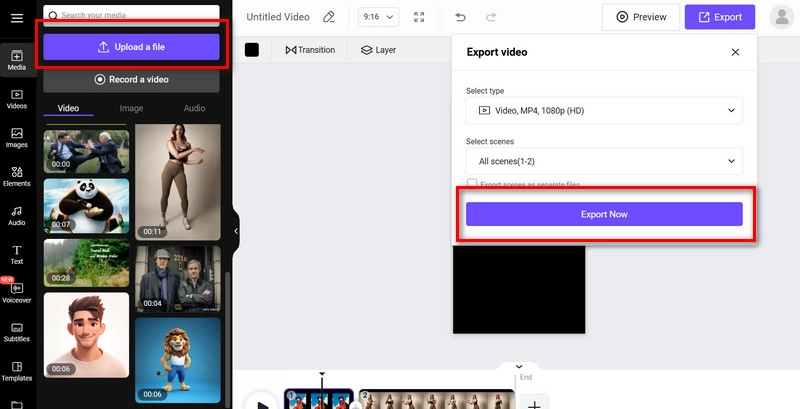
Task: Click the Upload a file button
Action: (132, 47)
